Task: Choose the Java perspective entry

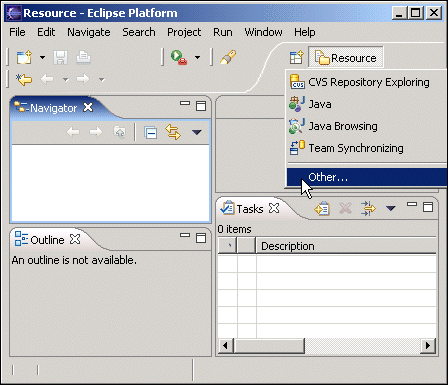Action: point(367,104)
